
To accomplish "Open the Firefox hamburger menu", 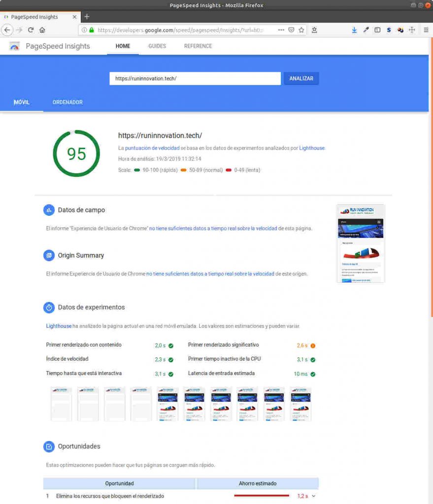I will click(426, 30).
